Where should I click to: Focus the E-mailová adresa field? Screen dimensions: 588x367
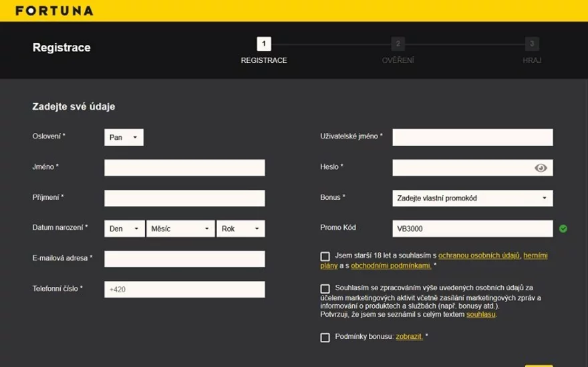pyautogui.click(x=184, y=259)
